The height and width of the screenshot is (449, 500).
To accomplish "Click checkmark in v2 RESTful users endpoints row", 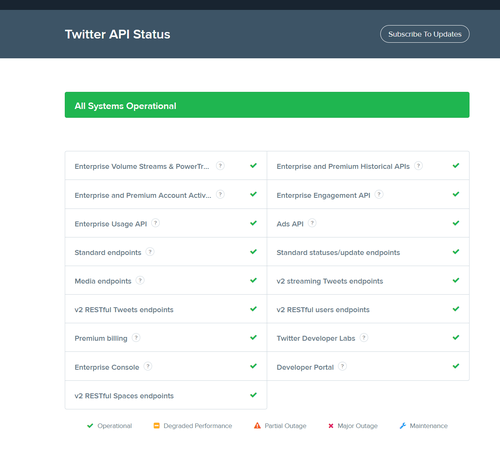I will pos(456,309).
